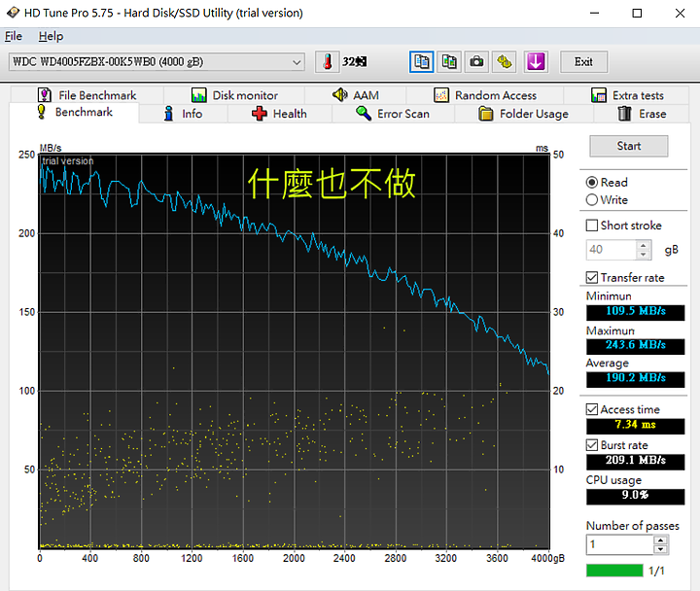The image size is (700, 591).
Task: Click the green passes progress bar
Action: [x=614, y=571]
